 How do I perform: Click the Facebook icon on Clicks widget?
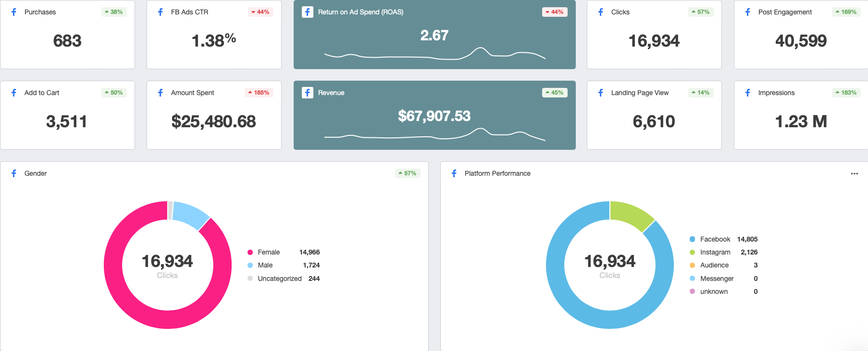pos(601,12)
